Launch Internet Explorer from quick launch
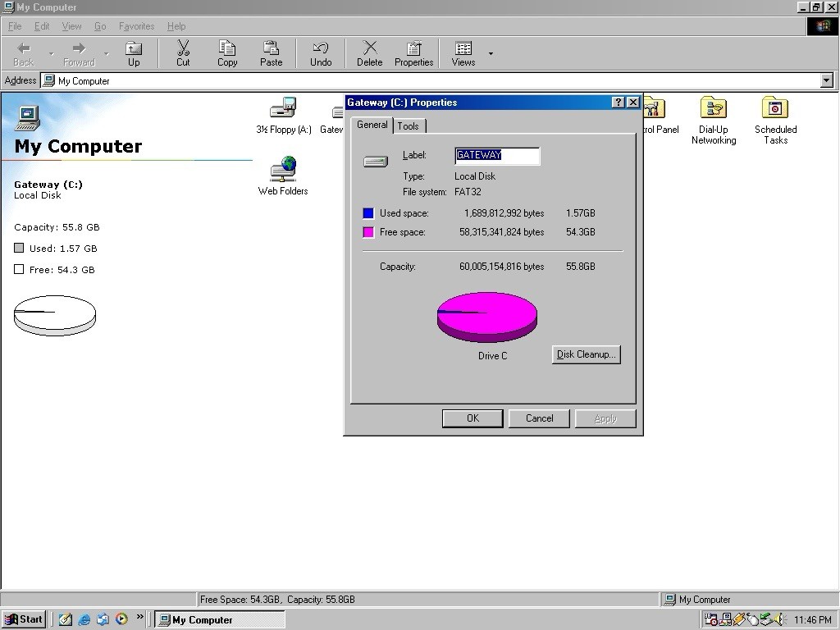Screen dimensions: 840x630 [x=84, y=619]
